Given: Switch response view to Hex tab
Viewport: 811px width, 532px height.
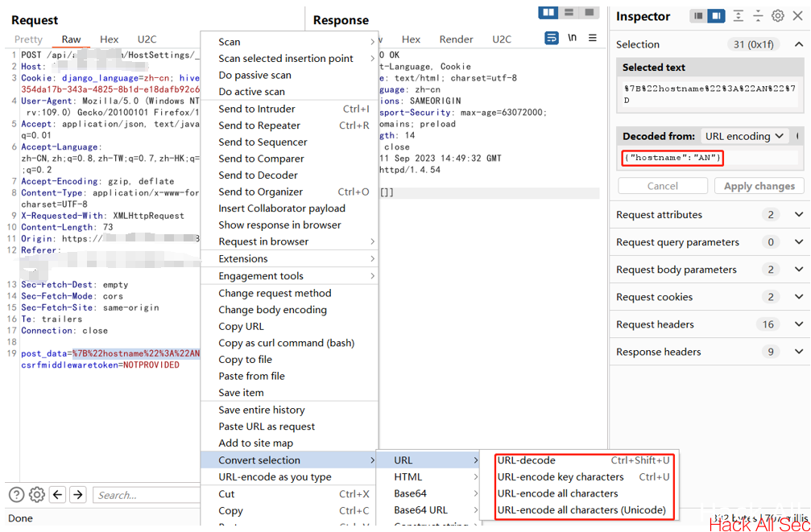Looking at the screenshot, I should 412,39.
